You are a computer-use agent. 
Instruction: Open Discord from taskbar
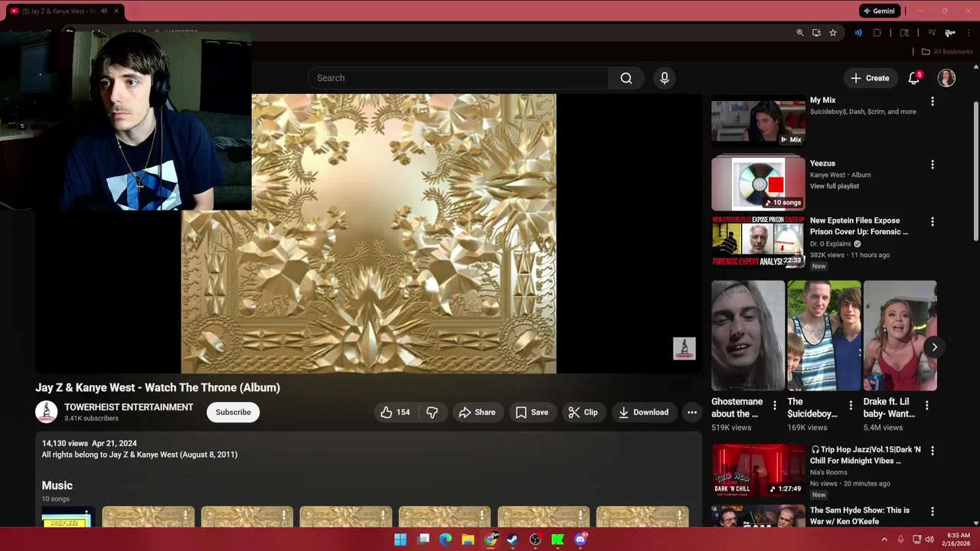pyautogui.click(x=580, y=540)
